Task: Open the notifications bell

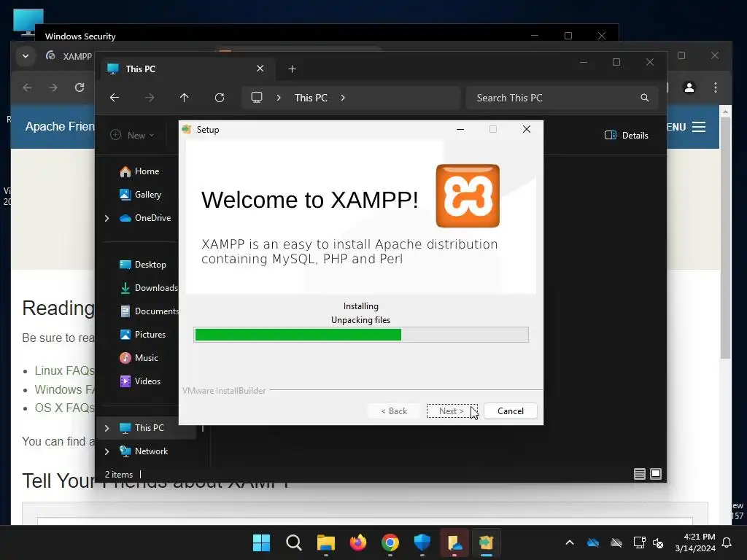Action: click(727, 542)
